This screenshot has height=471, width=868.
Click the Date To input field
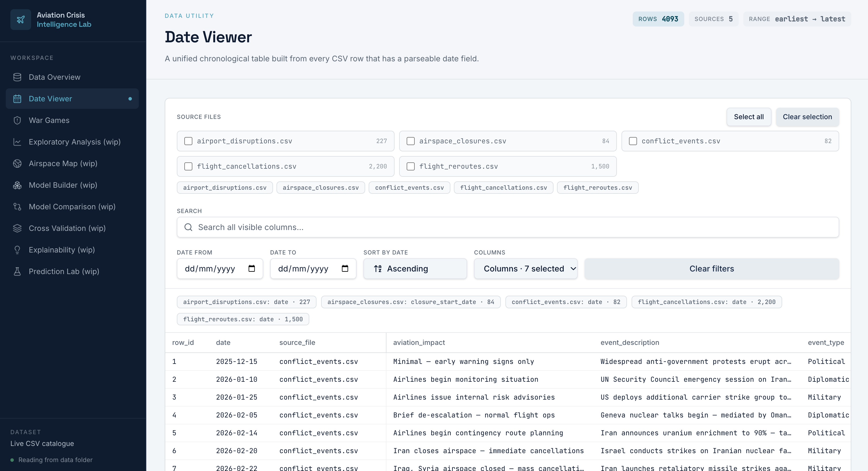[313, 269]
